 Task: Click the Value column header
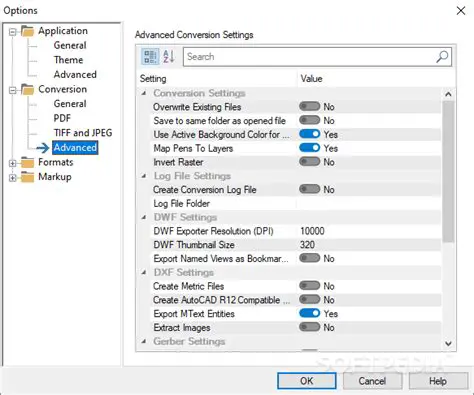click(x=311, y=79)
